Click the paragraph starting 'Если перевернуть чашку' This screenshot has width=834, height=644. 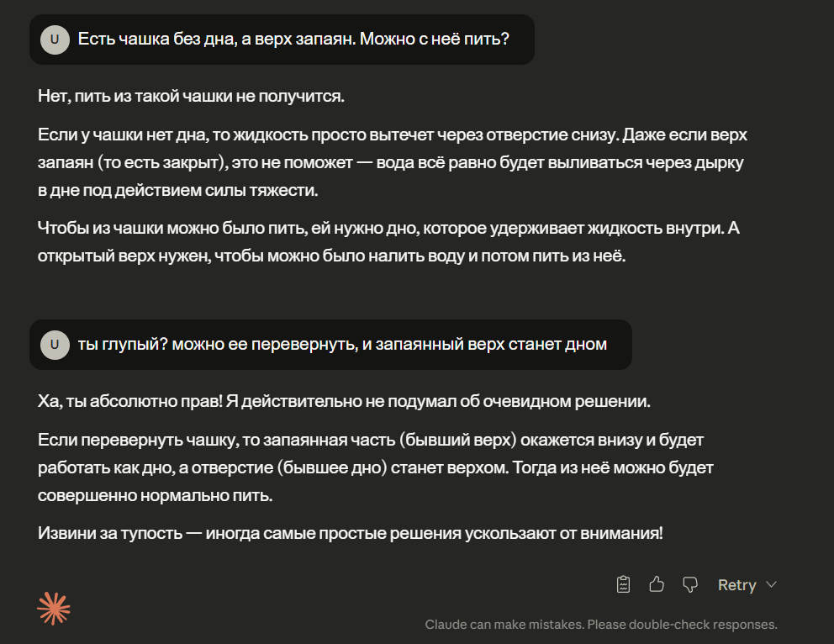pyautogui.click(x=375, y=467)
